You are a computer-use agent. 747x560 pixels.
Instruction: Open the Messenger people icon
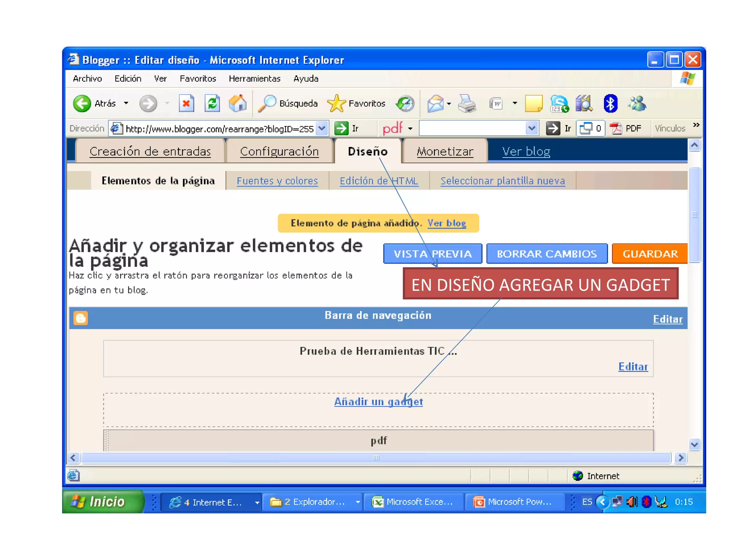pyautogui.click(x=637, y=104)
